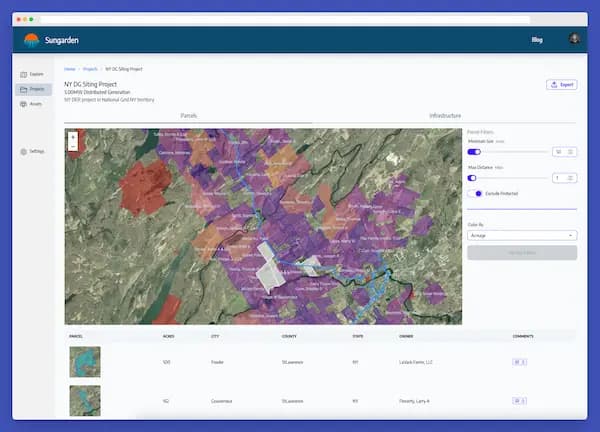This screenshot has height=432, width=600.
Task: Click the Sungarden logo icon
Action: (31, 41)
